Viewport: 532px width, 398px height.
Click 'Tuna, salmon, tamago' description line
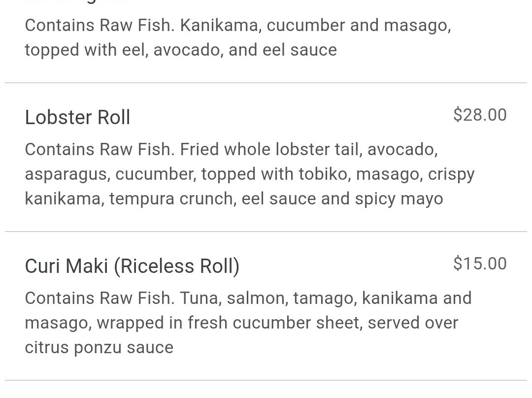268,298
